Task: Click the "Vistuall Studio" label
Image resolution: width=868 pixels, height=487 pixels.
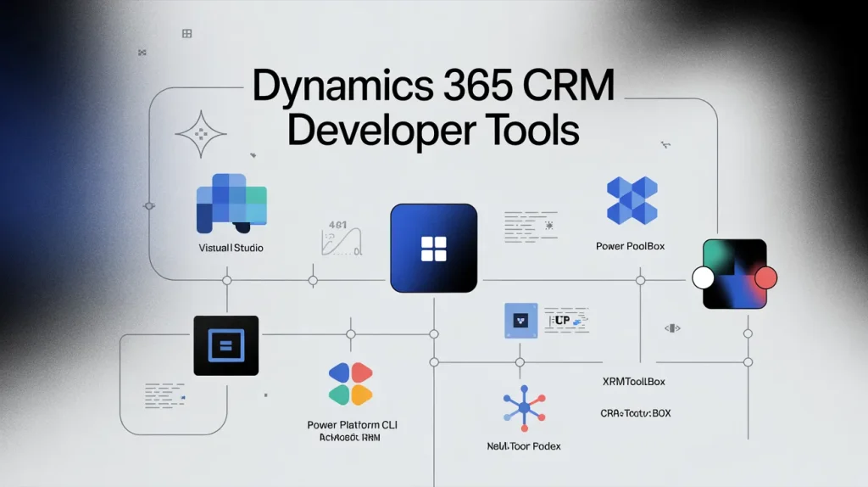Action: click(x=231, y=248)
